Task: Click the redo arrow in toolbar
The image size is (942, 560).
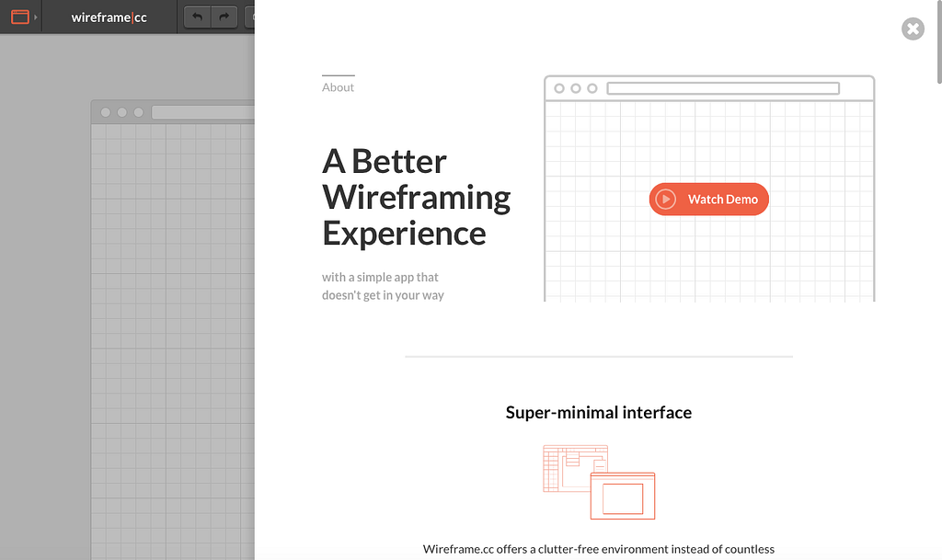Action: point(224,17)
